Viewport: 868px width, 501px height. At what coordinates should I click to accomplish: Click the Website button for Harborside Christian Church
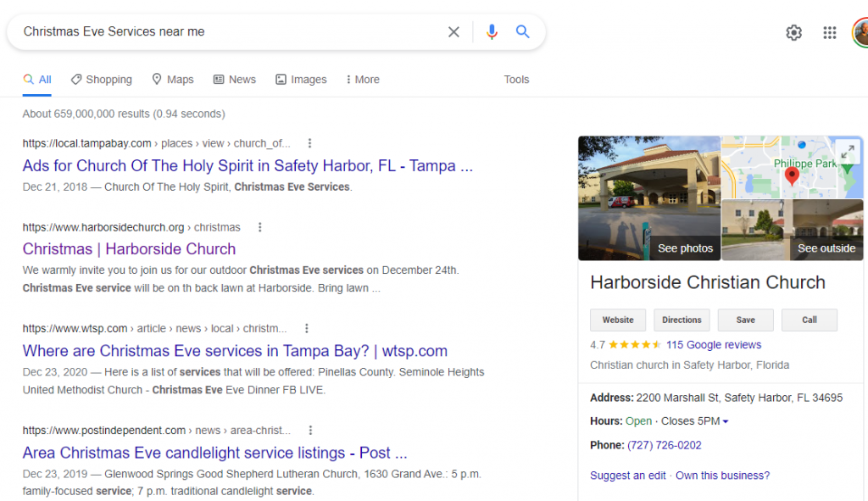618,320
